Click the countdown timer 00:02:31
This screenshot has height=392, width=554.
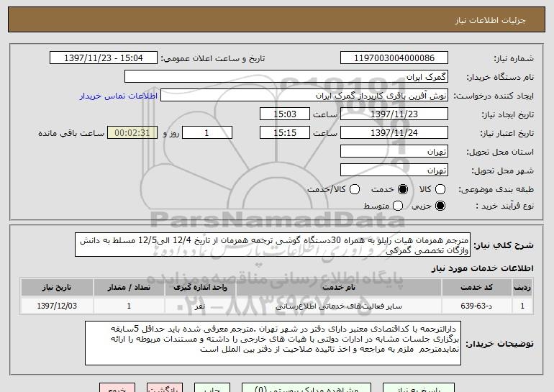pos(132,133)
